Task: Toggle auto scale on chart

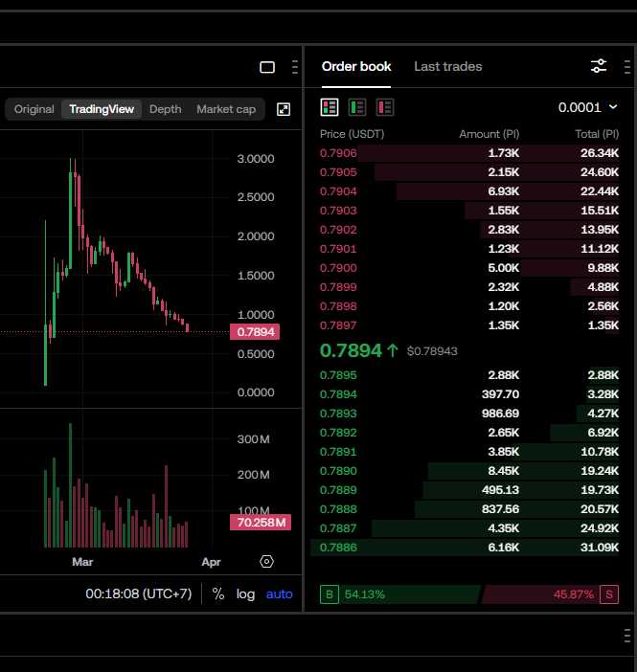Action: click(280, 594)
